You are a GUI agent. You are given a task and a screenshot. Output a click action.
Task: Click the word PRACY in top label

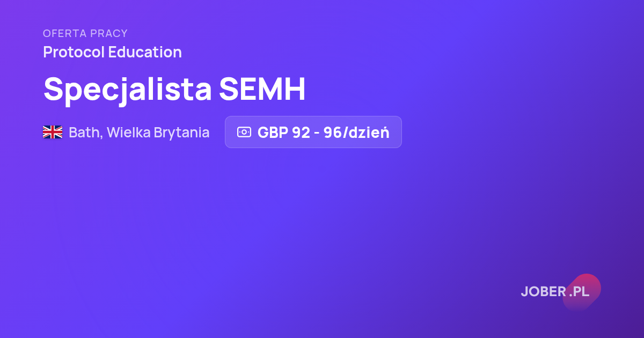pos(109,33)
